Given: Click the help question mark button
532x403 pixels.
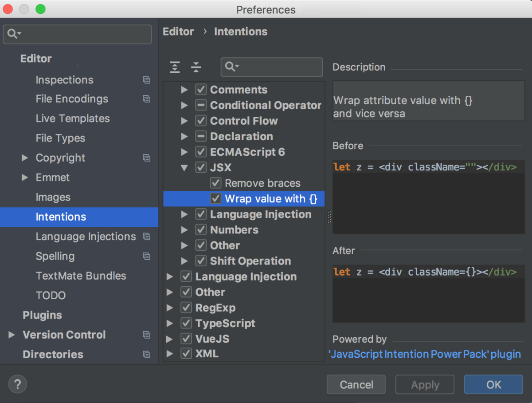Looking at the screenshot, I should pos(18,384).
